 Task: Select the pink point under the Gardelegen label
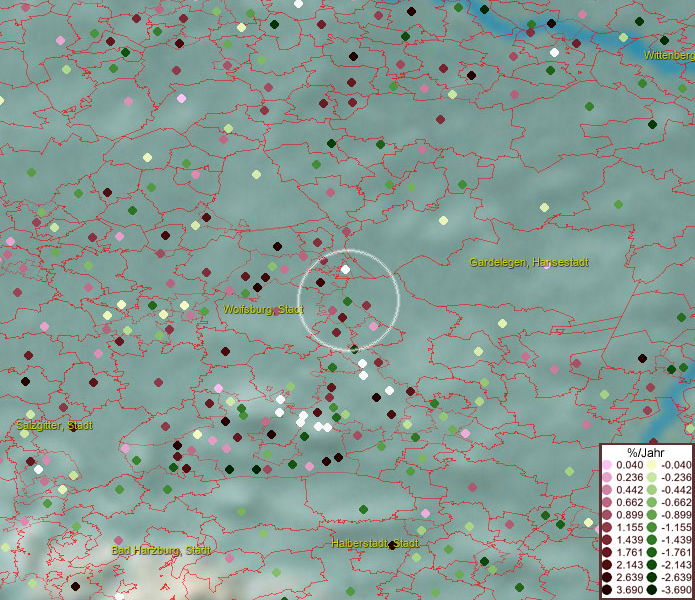[547, 265]
